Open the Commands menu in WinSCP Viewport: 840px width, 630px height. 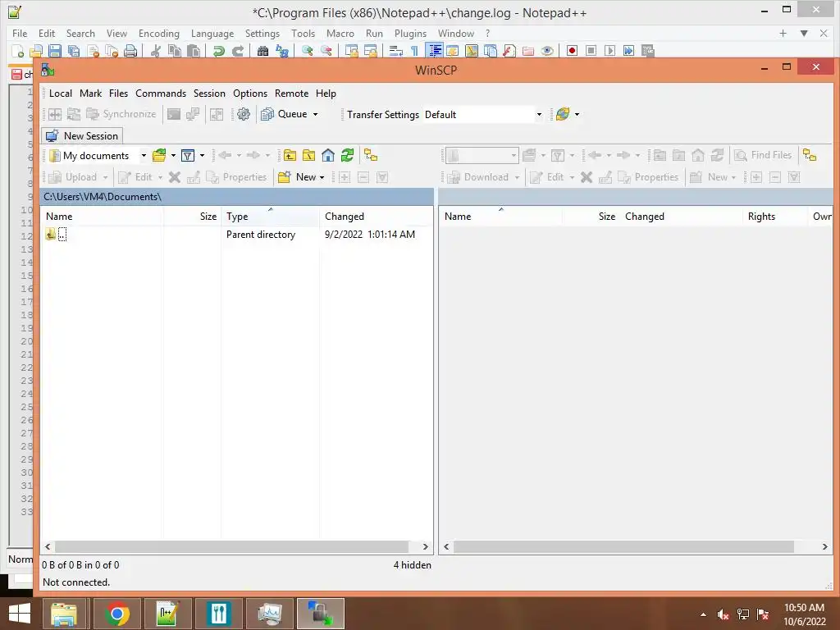click(x=161, y=94)
